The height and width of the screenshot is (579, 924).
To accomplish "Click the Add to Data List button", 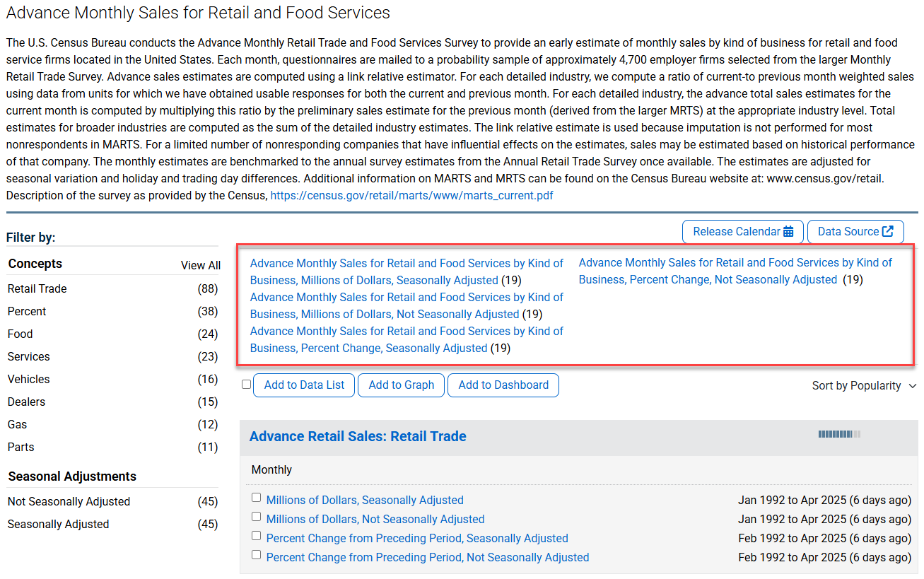I will [x=304, y=385].
